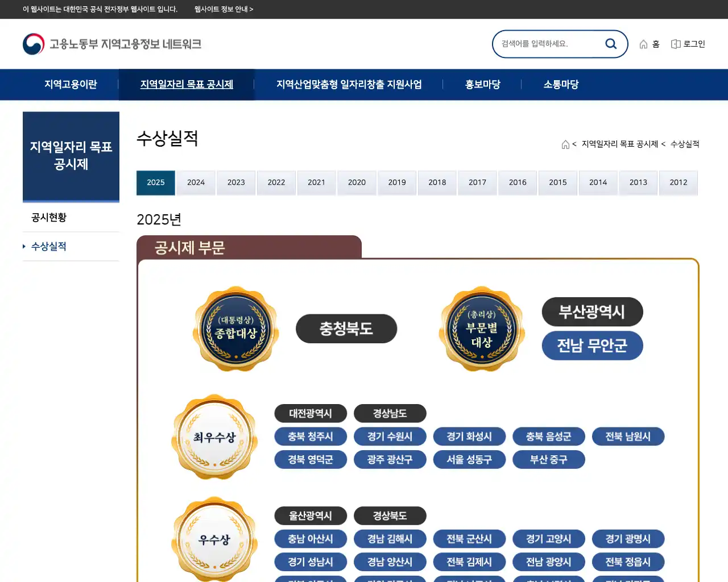Image resolution: width=728 pixels, height=582 pixels.
Task: Click the home icon in the header
Action: (x=643, y=43)
